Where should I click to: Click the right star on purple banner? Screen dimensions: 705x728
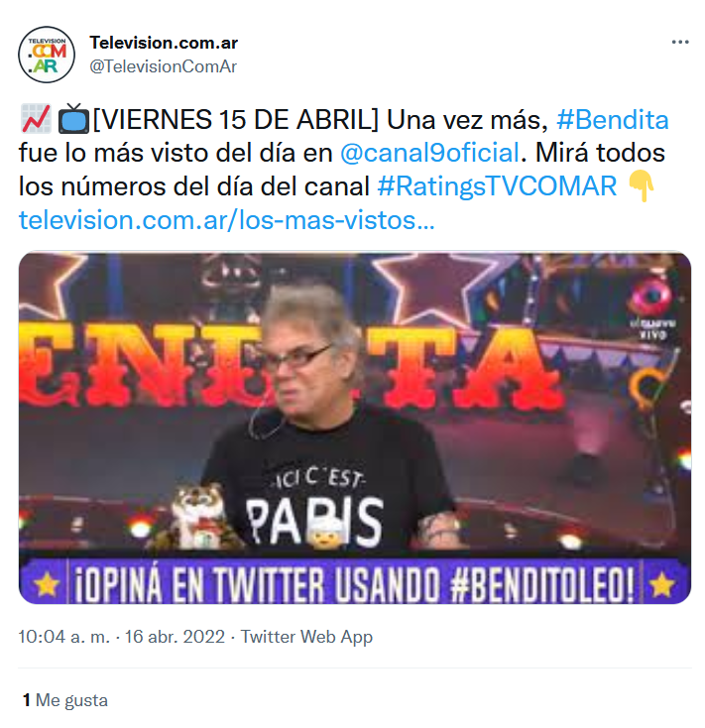click(x=661, y=584)
